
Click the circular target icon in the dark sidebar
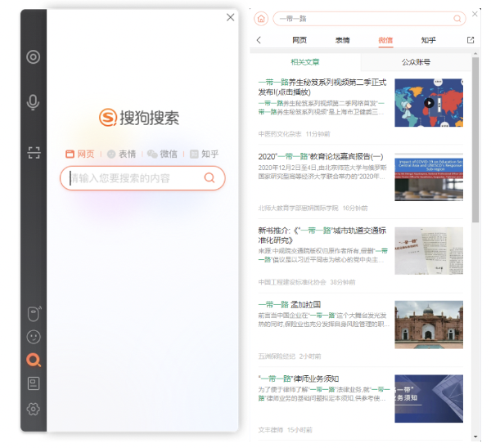[34, 57]
